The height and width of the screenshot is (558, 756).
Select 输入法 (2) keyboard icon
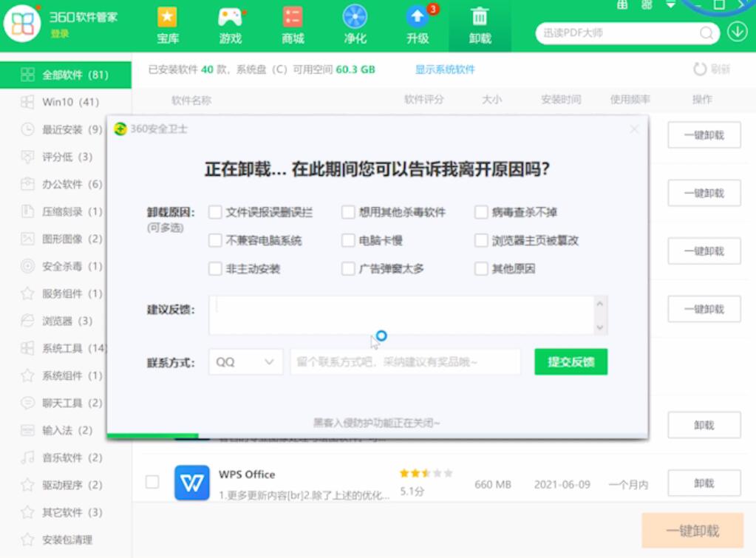(x=27, y=430)
